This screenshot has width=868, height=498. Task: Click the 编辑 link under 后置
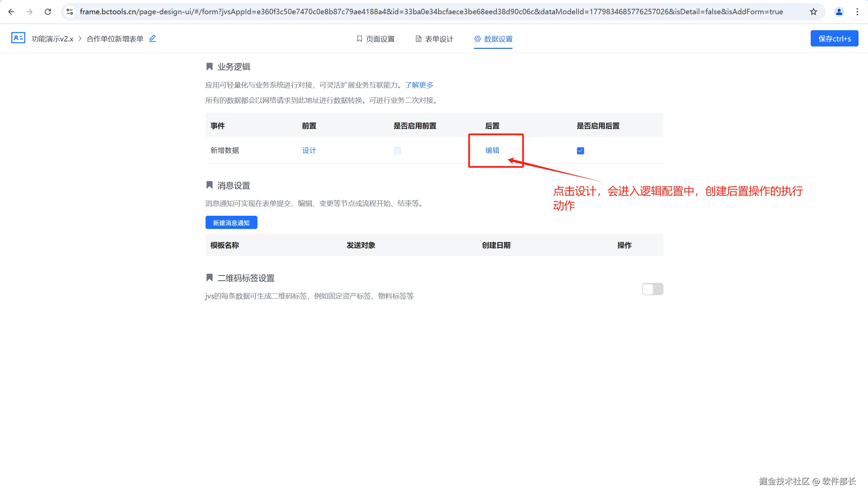tap(492, 151)
